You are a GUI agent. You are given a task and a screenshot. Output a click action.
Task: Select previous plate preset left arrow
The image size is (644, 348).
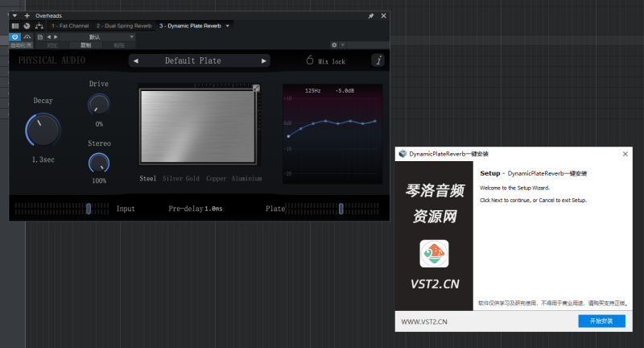click(x=136, y=60)
